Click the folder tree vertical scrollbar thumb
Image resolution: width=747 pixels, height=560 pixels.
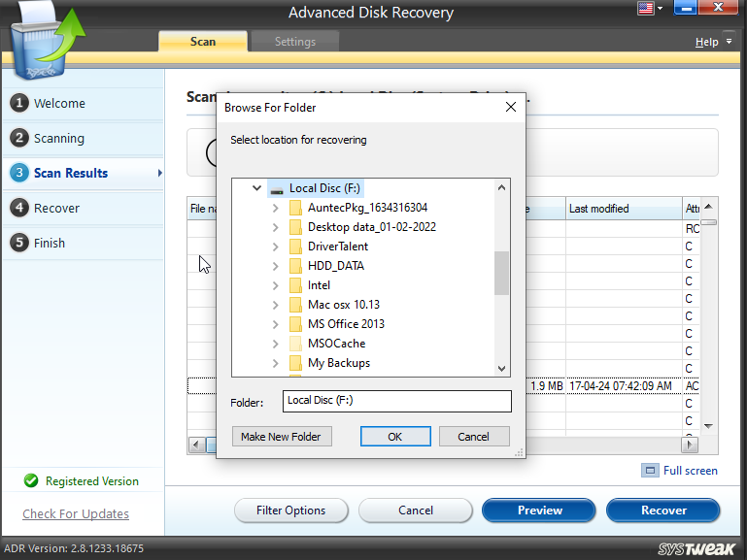(x=501, y=273)
